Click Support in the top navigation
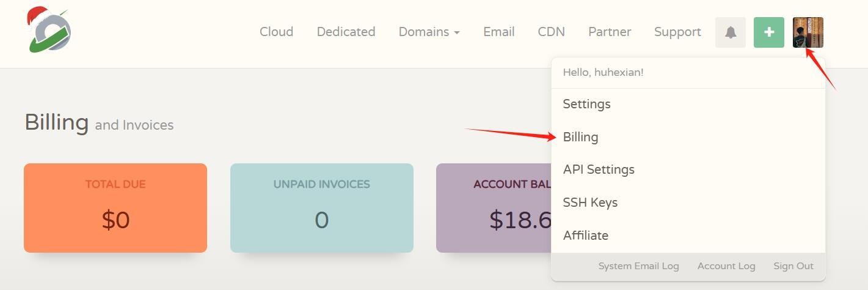This screenshot has width=868, height=290. coord(677,32)
